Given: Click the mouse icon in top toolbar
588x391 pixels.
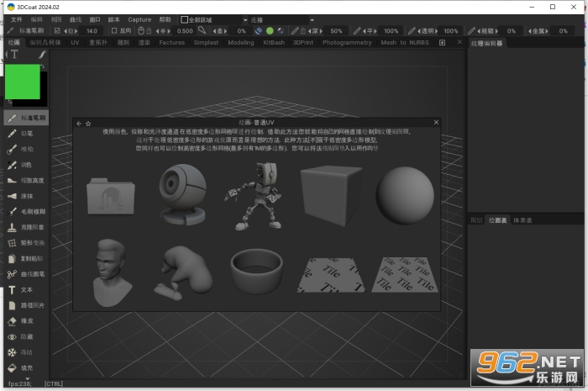Looking at the screenshot, I should point(141,31).
